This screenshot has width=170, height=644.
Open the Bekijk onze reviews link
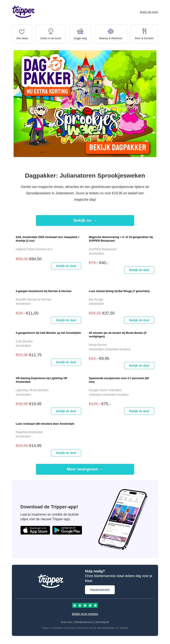[85, 614]
